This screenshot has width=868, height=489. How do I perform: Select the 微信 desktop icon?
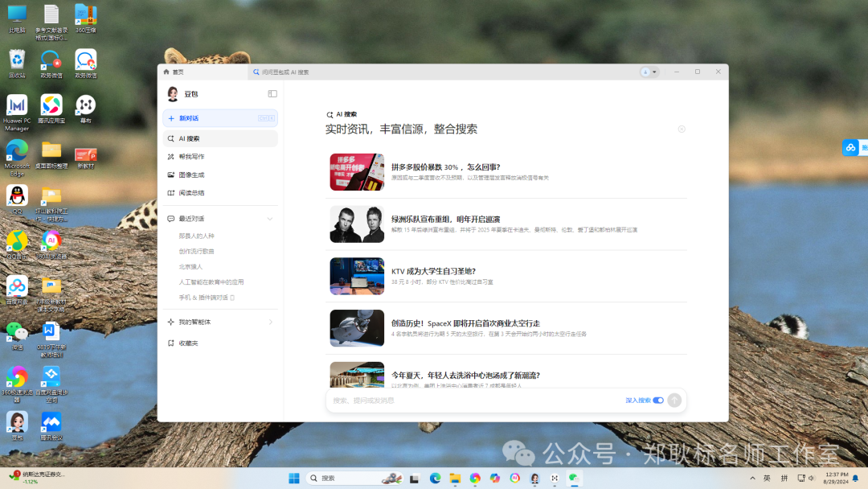coord(17,336)
